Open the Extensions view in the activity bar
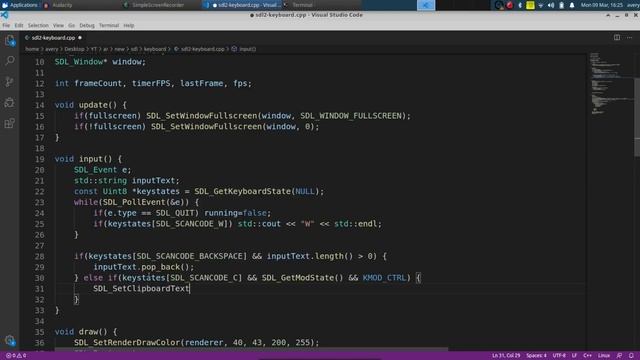640x360 pixels. (10, 123)
